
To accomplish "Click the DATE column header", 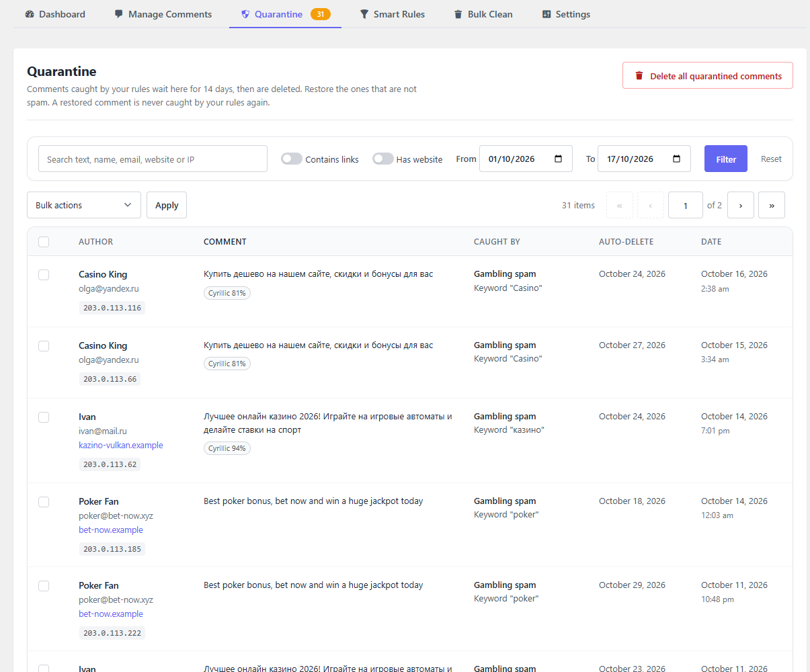I will [711, 242].
